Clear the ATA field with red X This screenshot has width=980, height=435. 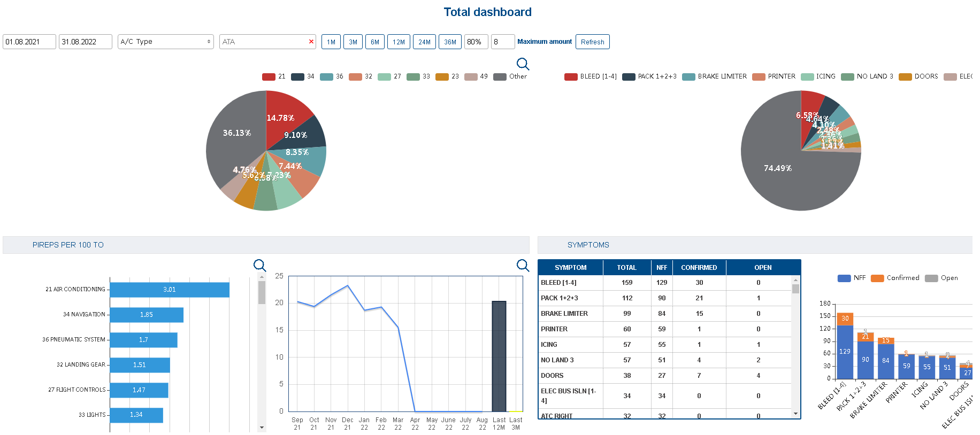click(311, 42)
